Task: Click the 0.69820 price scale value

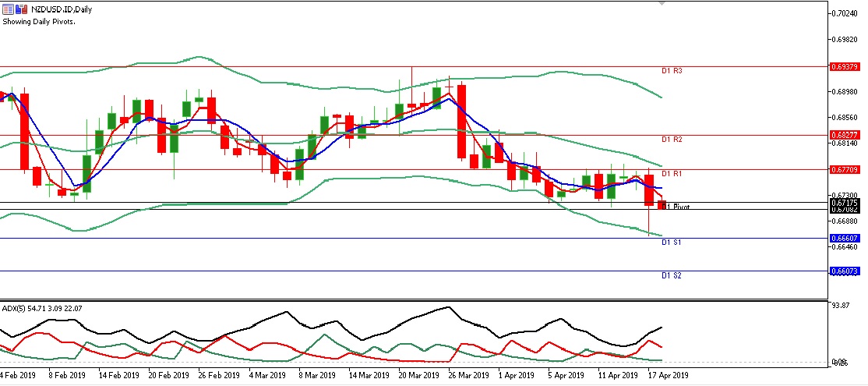Action: point(846,39)
